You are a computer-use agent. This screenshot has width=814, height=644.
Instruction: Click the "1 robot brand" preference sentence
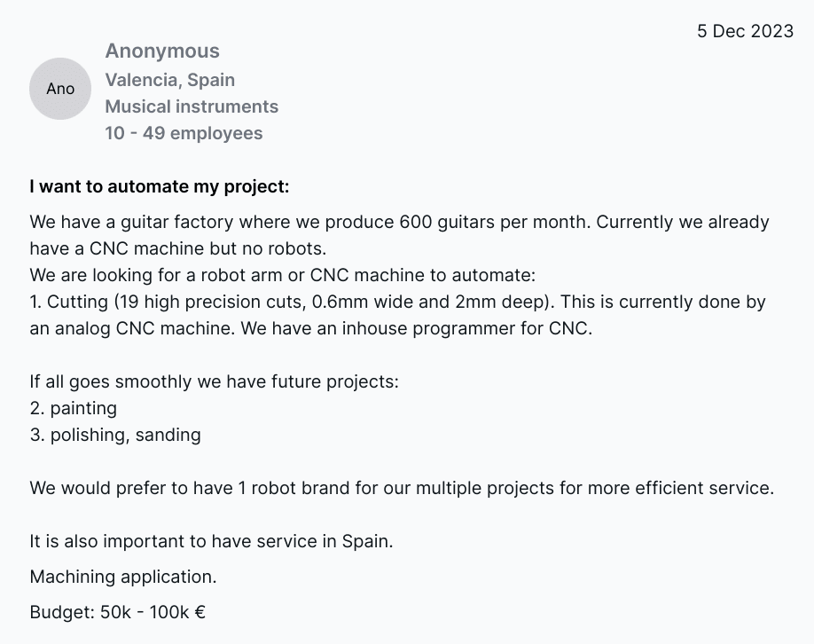tap(401, 488)
